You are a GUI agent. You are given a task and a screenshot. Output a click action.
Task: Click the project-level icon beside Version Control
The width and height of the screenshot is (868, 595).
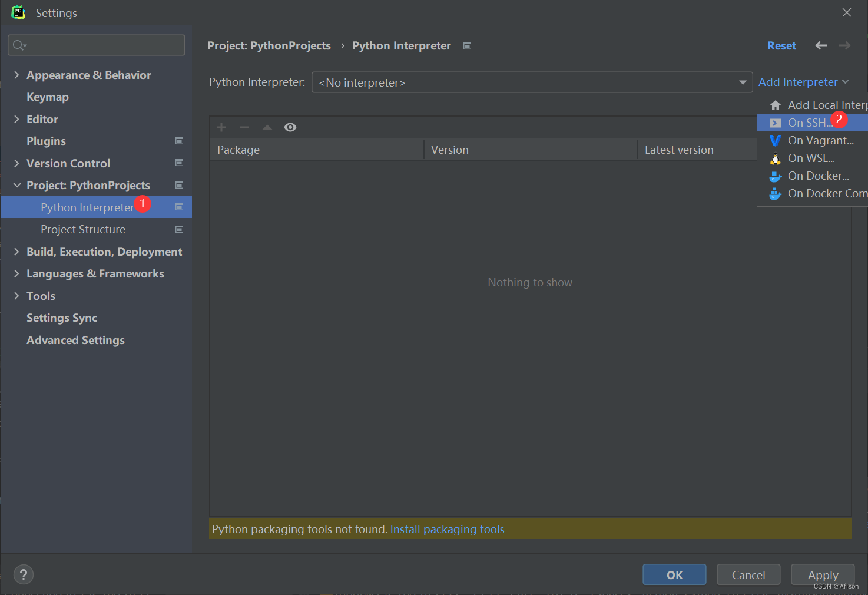coord(180,163)
